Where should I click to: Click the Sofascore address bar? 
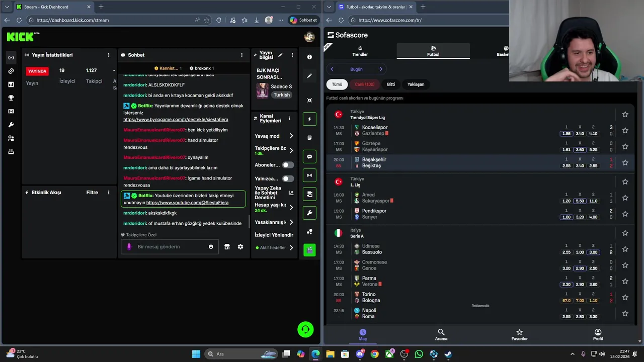pyautogui.click(x=433, y=20)
